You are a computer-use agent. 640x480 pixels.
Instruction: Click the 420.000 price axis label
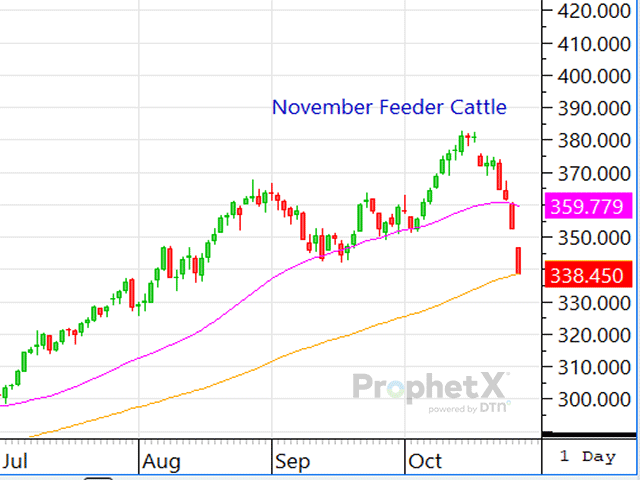587,11
